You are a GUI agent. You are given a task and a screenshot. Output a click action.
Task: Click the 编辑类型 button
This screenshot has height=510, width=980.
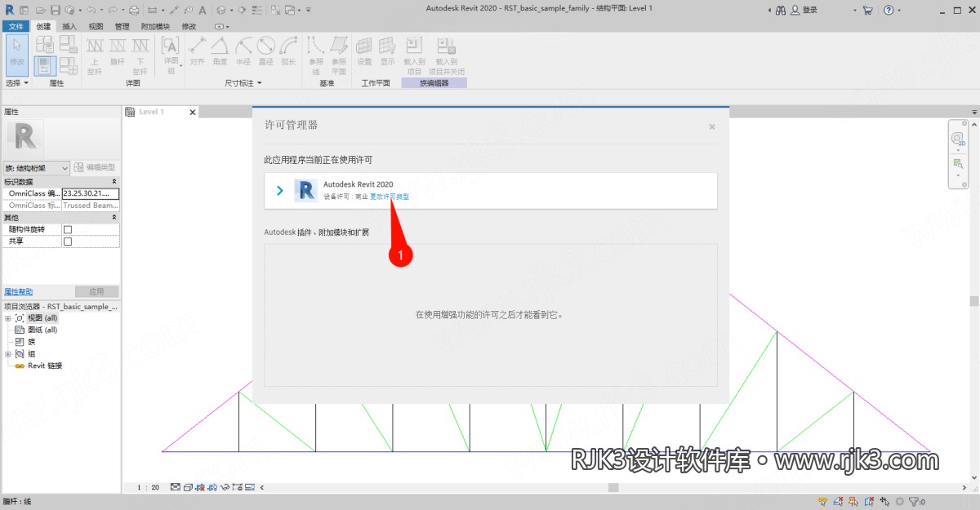point(96,167)
